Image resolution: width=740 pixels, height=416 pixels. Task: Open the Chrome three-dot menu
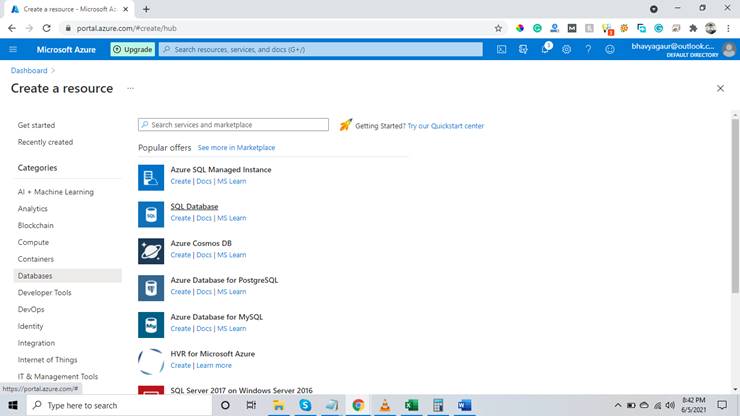729,28
